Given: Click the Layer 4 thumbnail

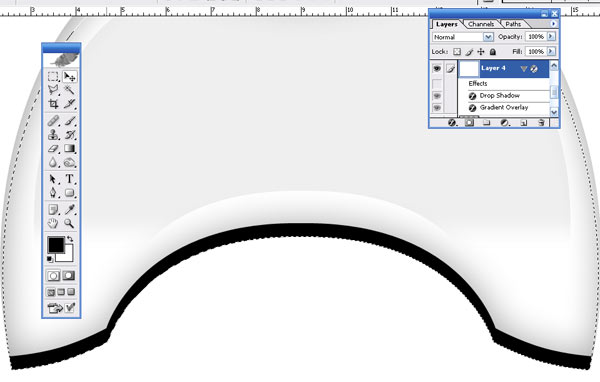Looking at the screenshot, I should pos(469,69).
